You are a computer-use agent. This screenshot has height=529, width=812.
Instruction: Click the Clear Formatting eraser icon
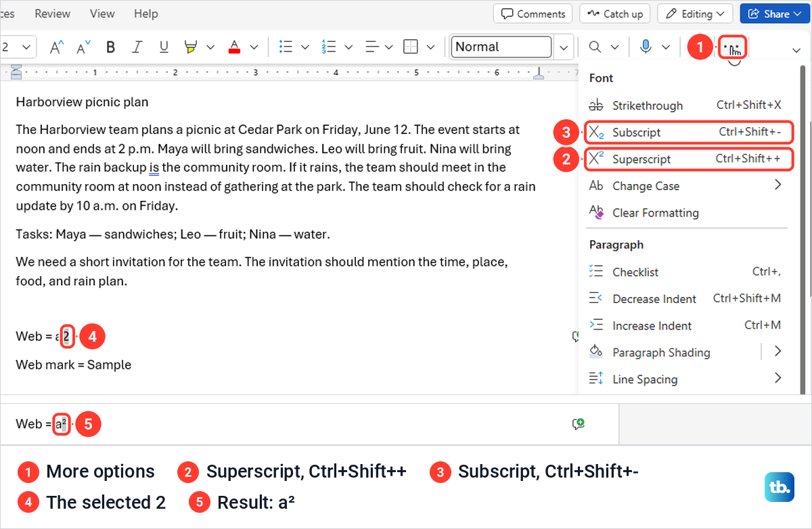tap(596, 212)
